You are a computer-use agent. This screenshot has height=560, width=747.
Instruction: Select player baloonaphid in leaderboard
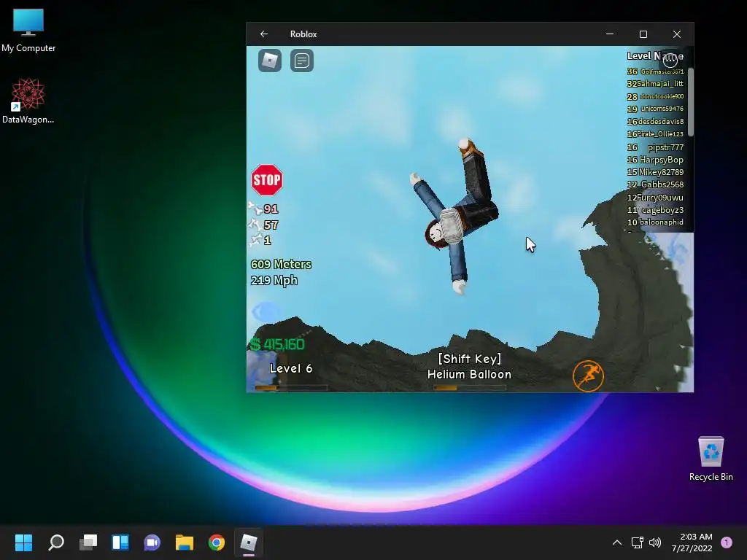[x=661, y=222]
